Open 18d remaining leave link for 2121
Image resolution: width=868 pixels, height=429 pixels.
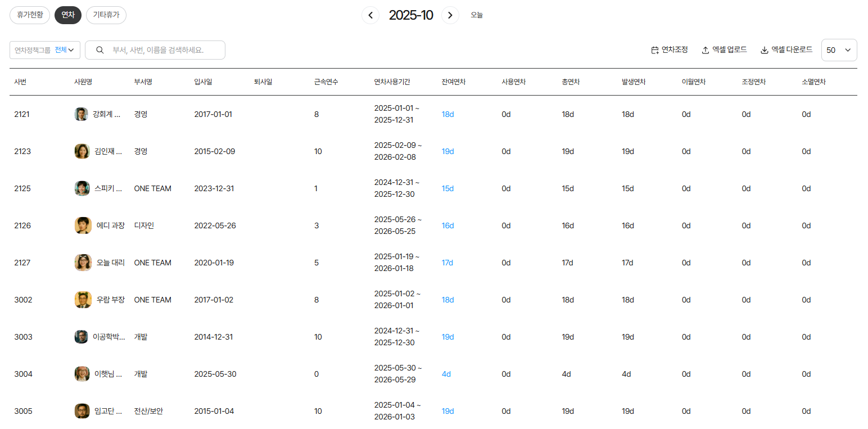(x=447, y=114)
